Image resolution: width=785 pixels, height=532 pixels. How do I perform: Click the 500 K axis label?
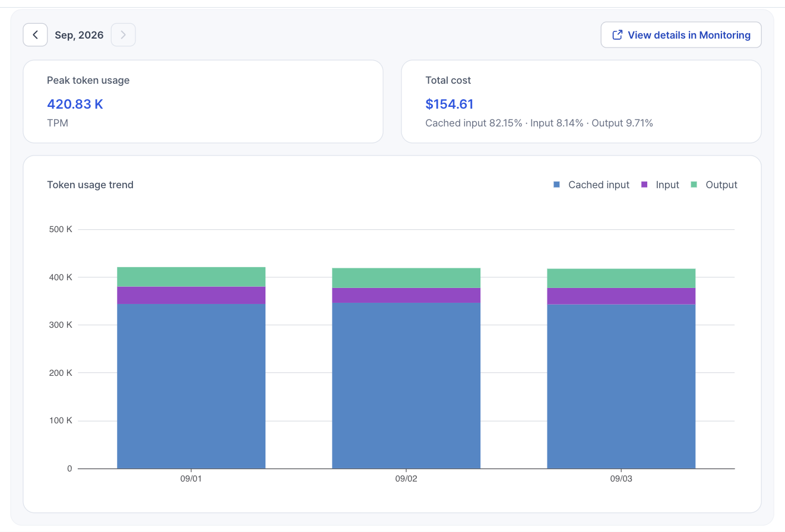(x=61, y=229)
